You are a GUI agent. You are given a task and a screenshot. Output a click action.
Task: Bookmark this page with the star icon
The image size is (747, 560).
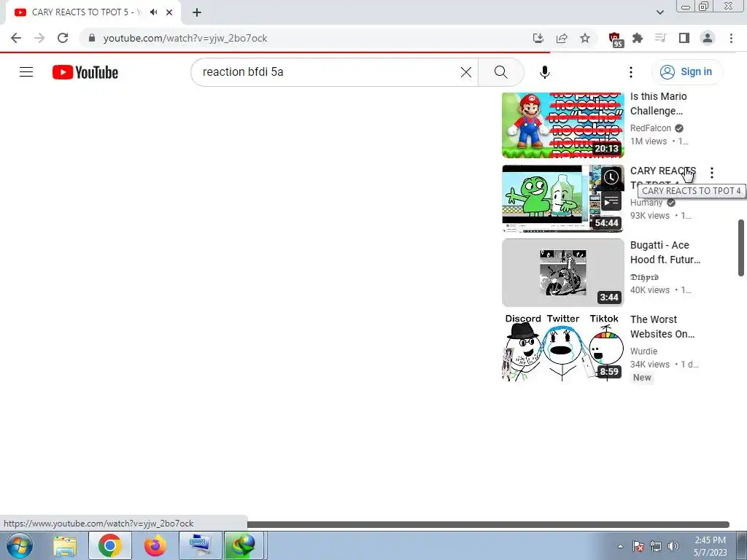tap(585, 38)
